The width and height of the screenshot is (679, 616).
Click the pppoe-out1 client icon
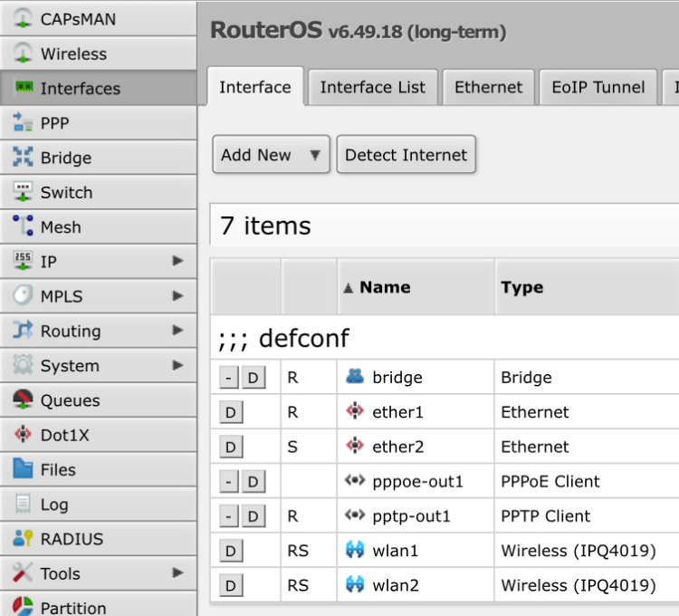(355, 480)
